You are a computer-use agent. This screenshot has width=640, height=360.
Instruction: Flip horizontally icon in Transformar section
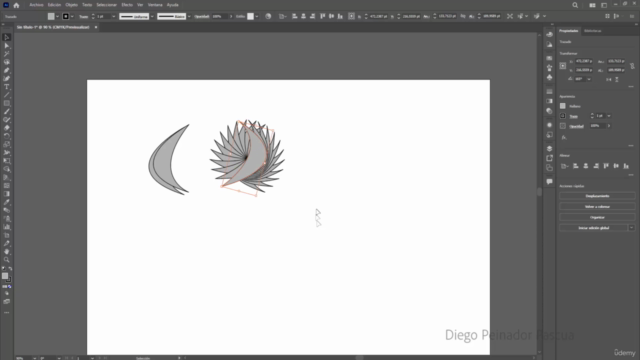[x=609, y=79]
